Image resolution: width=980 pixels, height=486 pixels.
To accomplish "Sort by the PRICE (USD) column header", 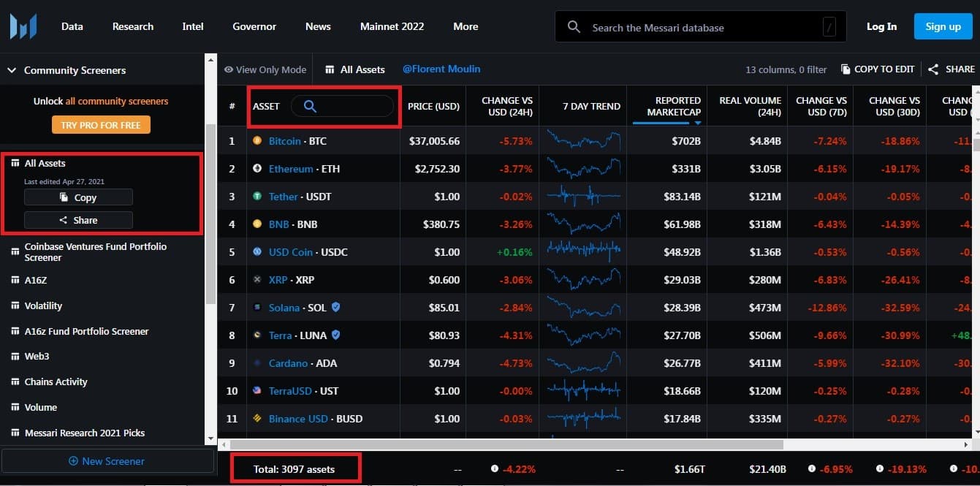I will pos(433,106).
